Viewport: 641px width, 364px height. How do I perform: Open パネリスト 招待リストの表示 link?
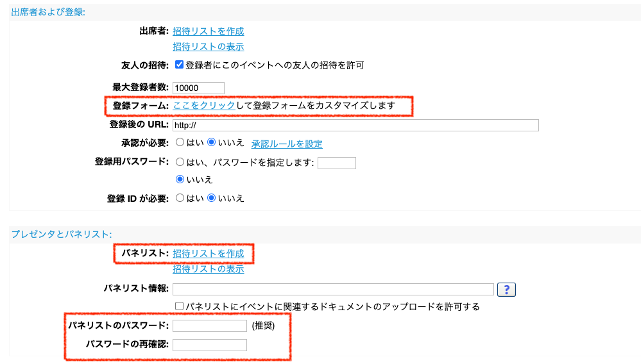tap(208, 269)
